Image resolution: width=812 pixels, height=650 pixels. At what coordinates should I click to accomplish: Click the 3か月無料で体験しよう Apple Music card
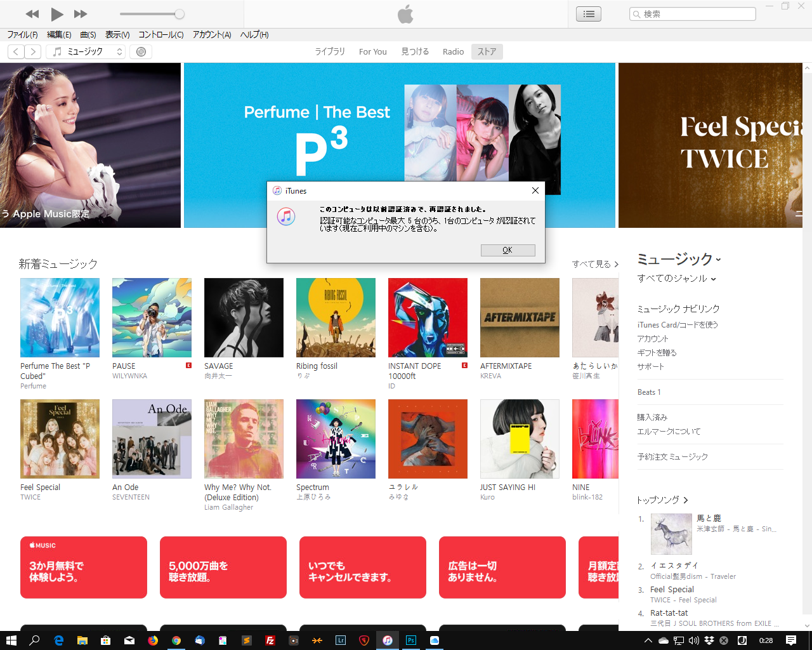84,567
